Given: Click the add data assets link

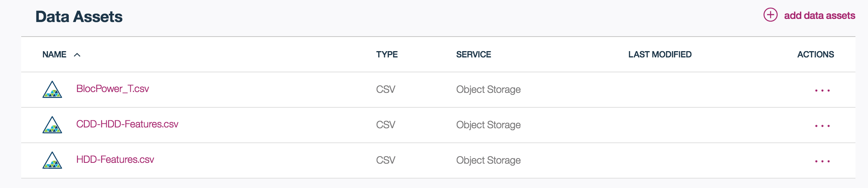Looking at the screenshot, I should tap(819, 15).
